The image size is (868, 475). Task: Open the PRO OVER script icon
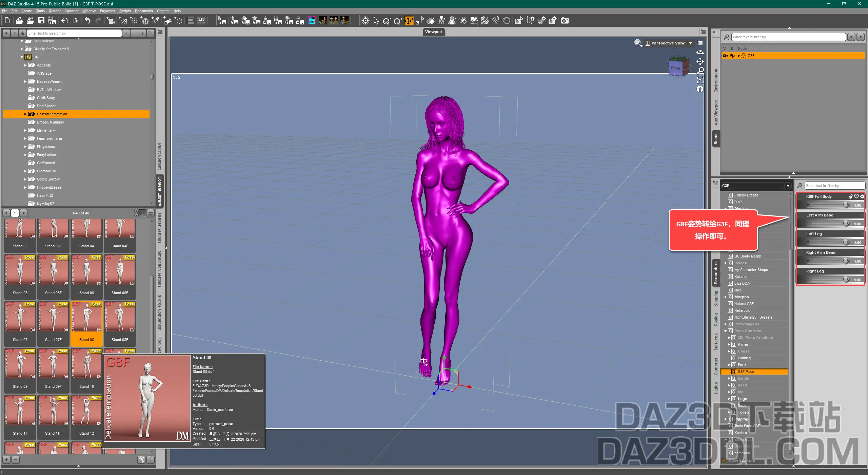point(312,21)
